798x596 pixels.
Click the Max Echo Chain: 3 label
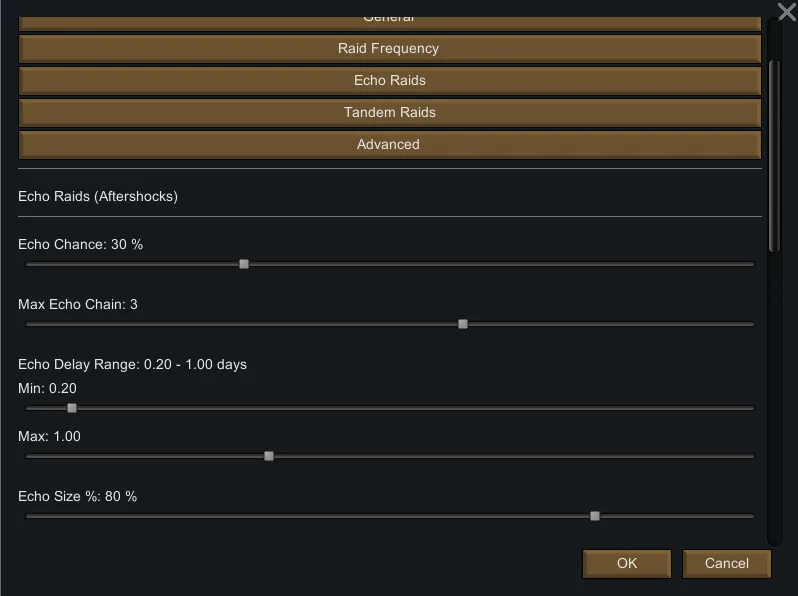tap(78, 304)
